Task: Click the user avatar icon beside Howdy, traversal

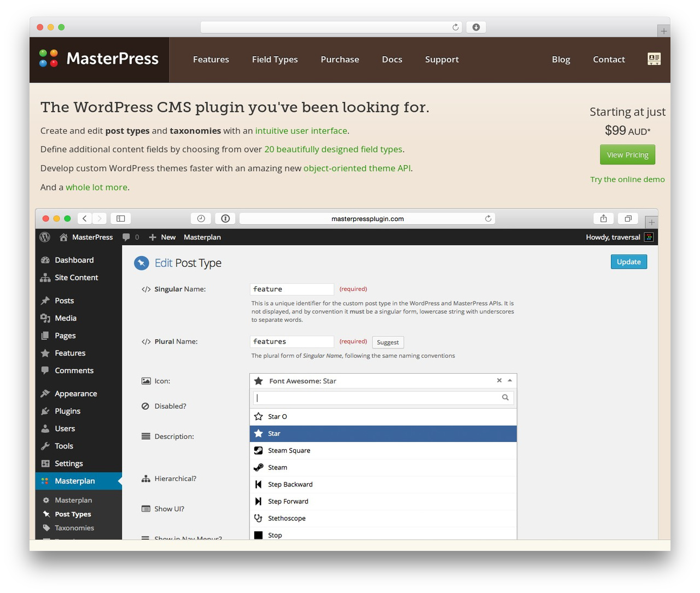Action: coord(649,237)
